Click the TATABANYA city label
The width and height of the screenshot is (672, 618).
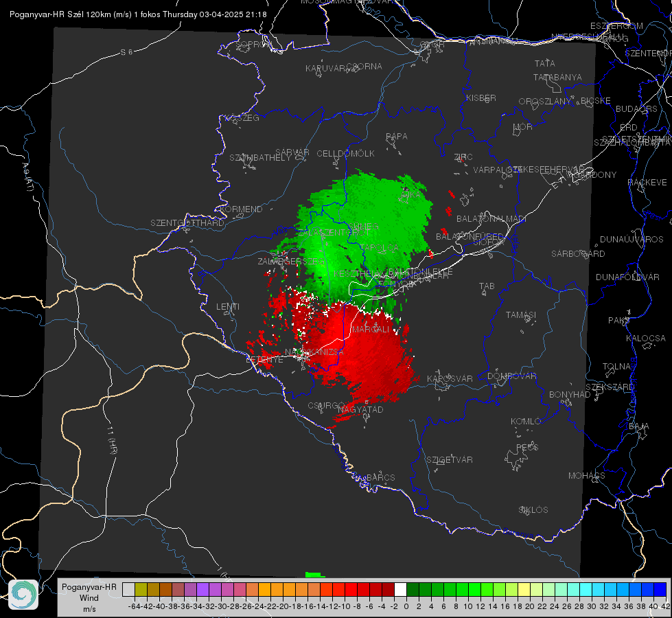click(x=557, y=77)
